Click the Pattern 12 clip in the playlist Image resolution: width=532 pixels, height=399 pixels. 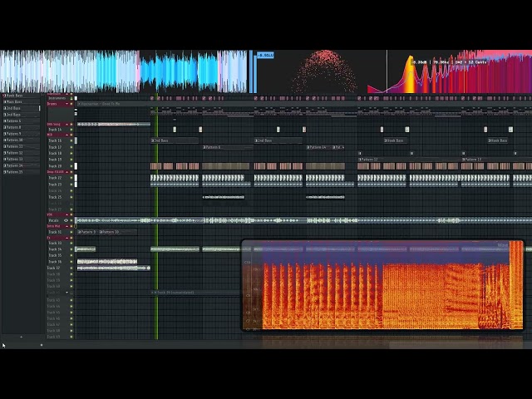(x=410, y=159)
